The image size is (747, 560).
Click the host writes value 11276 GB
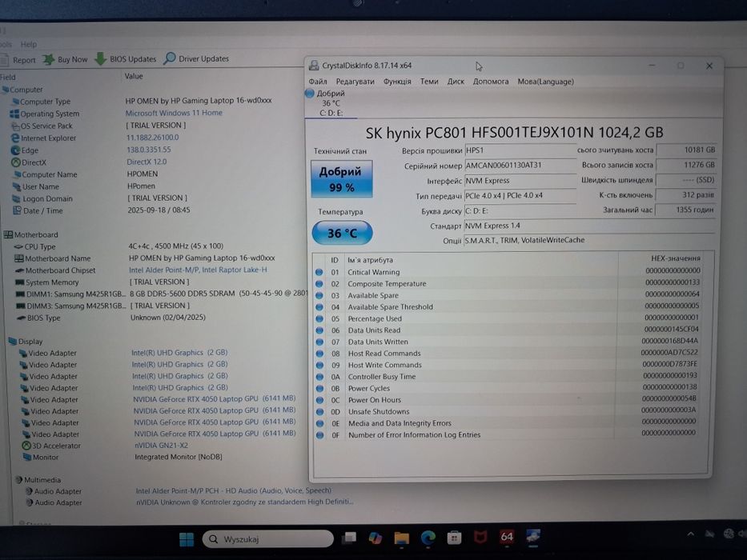coord(686,165)
